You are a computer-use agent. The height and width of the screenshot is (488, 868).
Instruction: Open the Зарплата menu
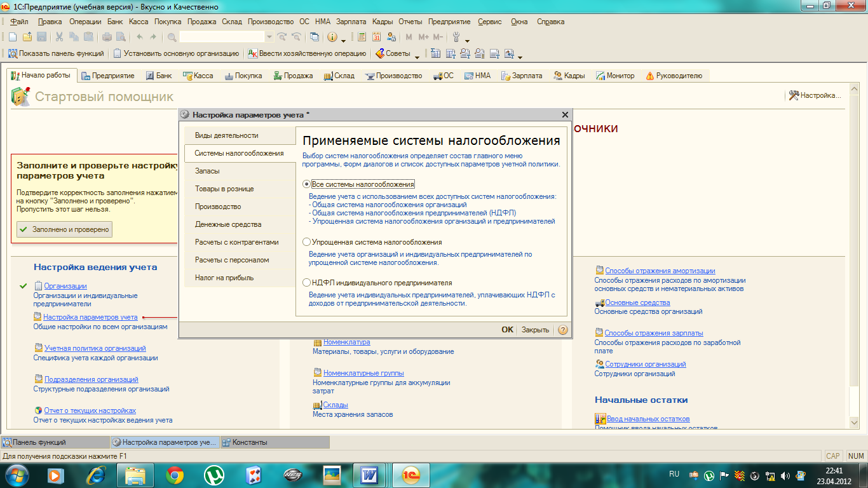click(x=351, y=22)
